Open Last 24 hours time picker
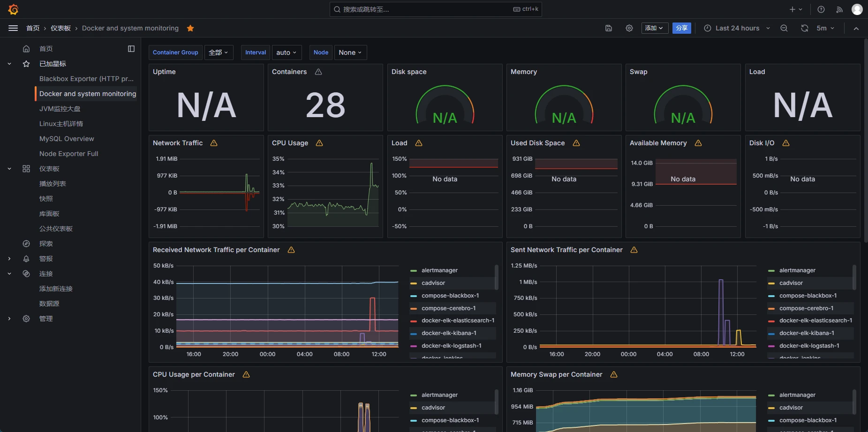 coord(737,28)
